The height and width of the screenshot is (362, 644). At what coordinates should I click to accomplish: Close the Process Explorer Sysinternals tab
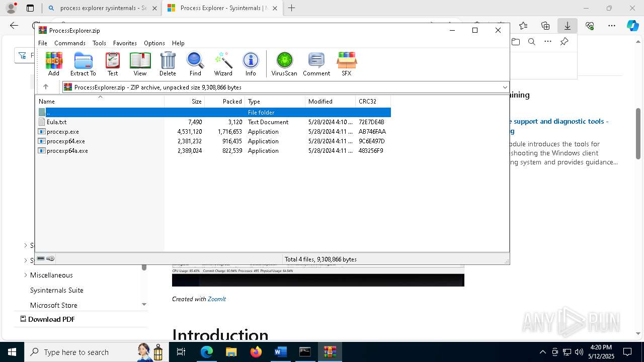point(275,8)
